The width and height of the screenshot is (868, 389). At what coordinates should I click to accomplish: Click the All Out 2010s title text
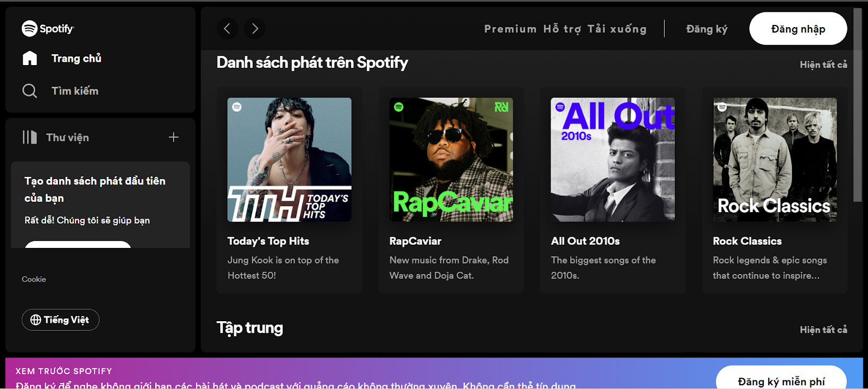[585, 241]
